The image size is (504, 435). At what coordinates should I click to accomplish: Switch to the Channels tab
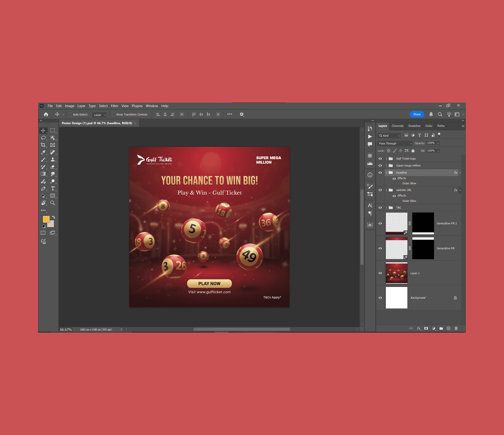click(397, 126)
